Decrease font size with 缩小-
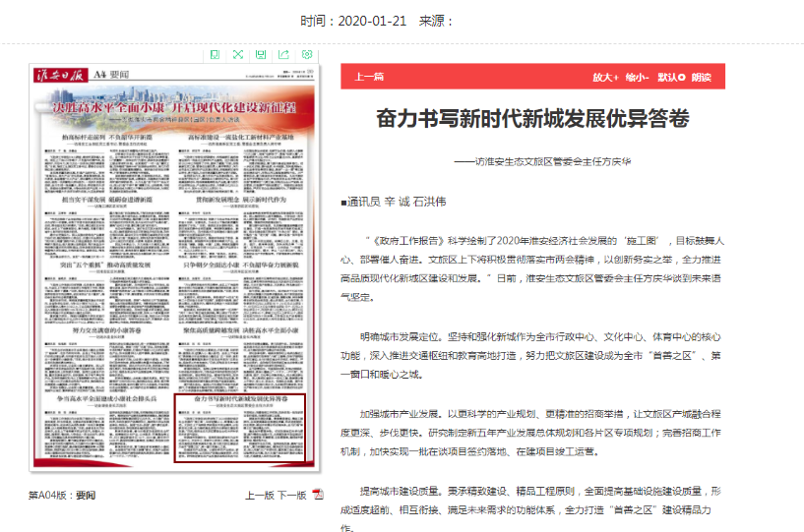804x532 pixels. pos(636,77)
